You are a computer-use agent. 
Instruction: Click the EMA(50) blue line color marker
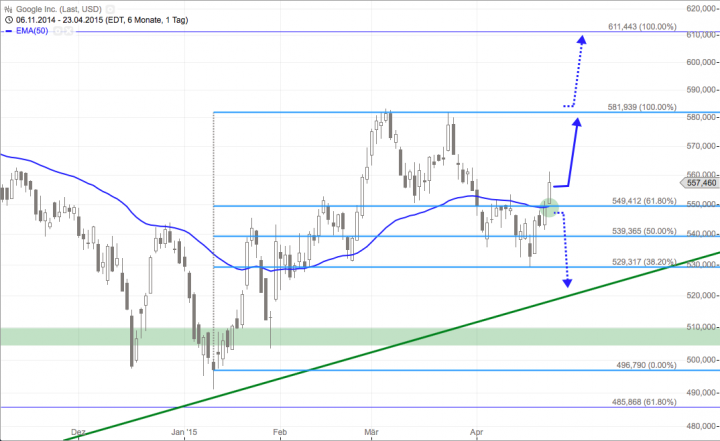pos(7,31)
